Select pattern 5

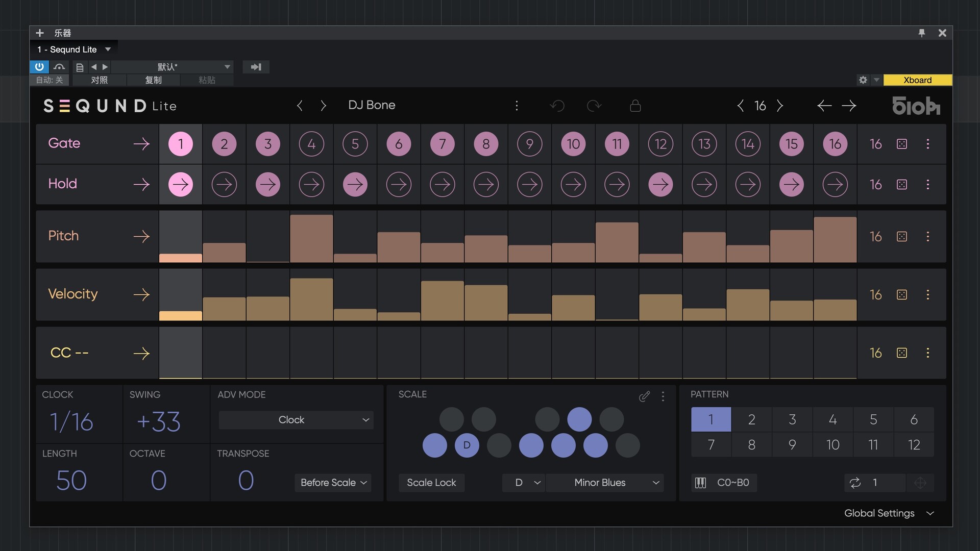[x=873, y=419]
